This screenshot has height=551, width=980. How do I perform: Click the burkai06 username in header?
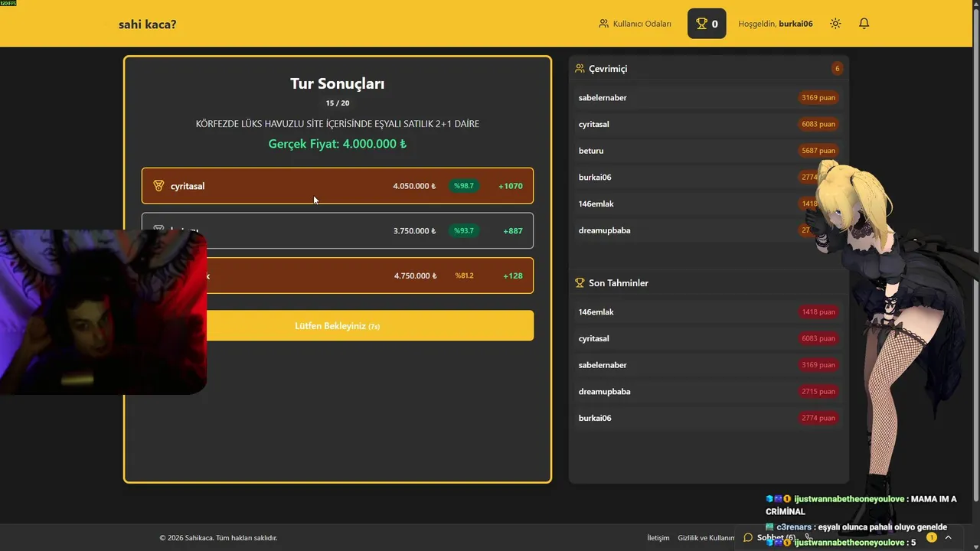[x=795, y=24]
